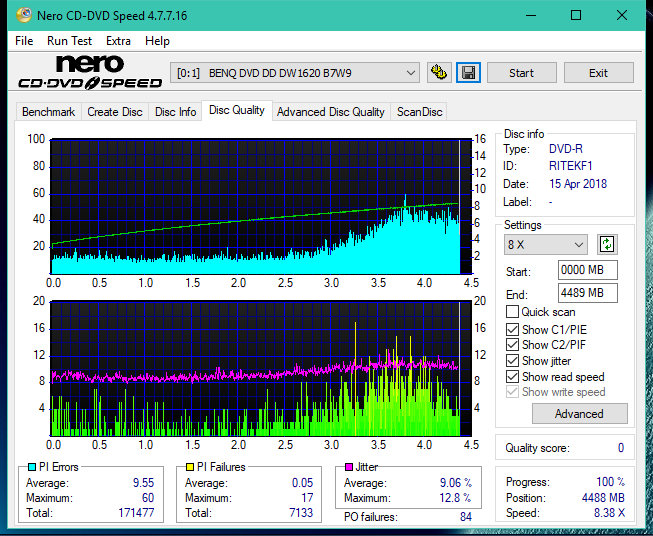Viewport: 653px width, 536px height.
Task: Click PI Failures maximum 17
Action: point(307,498)
